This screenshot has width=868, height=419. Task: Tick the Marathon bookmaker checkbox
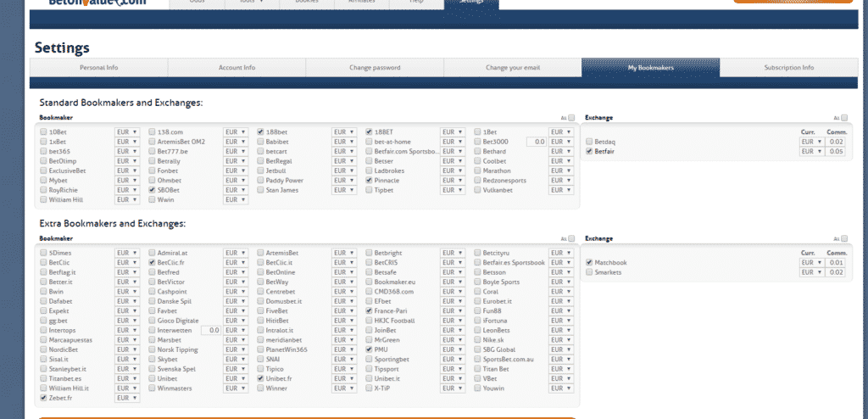[x=477, y=170]
